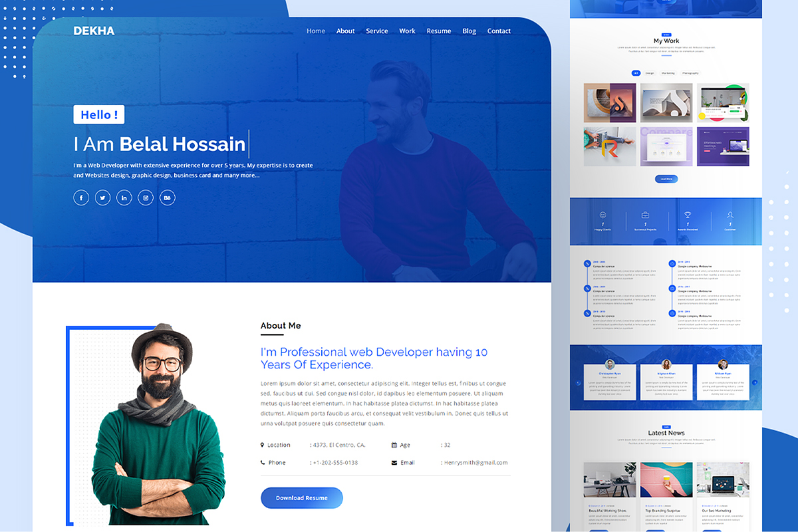Open the Facebook social icon
The height and width of the screenshot is (532, 798).
pyautogui.click(x=81, y=198)
